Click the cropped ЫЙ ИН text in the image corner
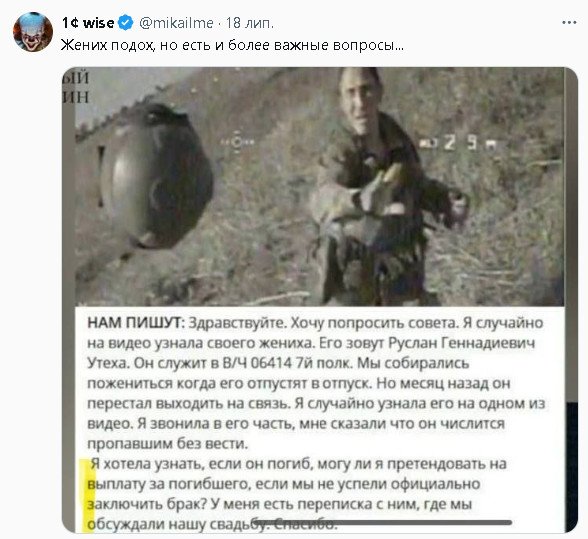Viewport: 588px width, 539px height. 75,88
